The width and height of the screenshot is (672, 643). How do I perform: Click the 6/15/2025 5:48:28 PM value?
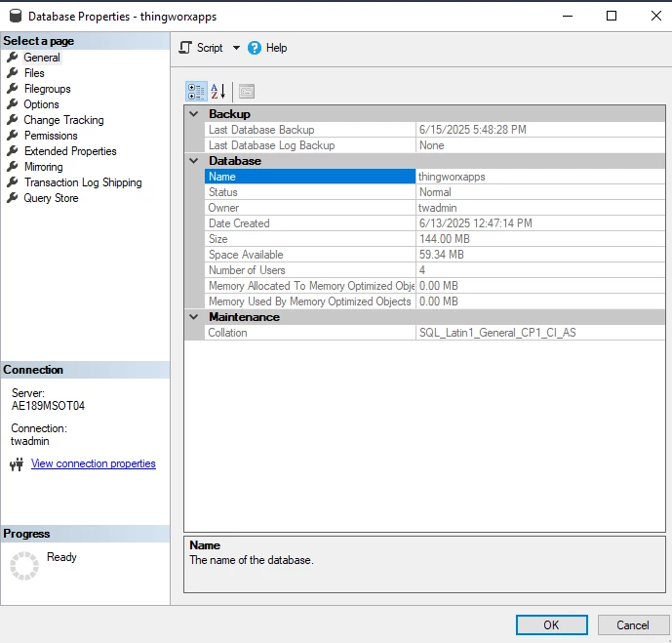473,130
